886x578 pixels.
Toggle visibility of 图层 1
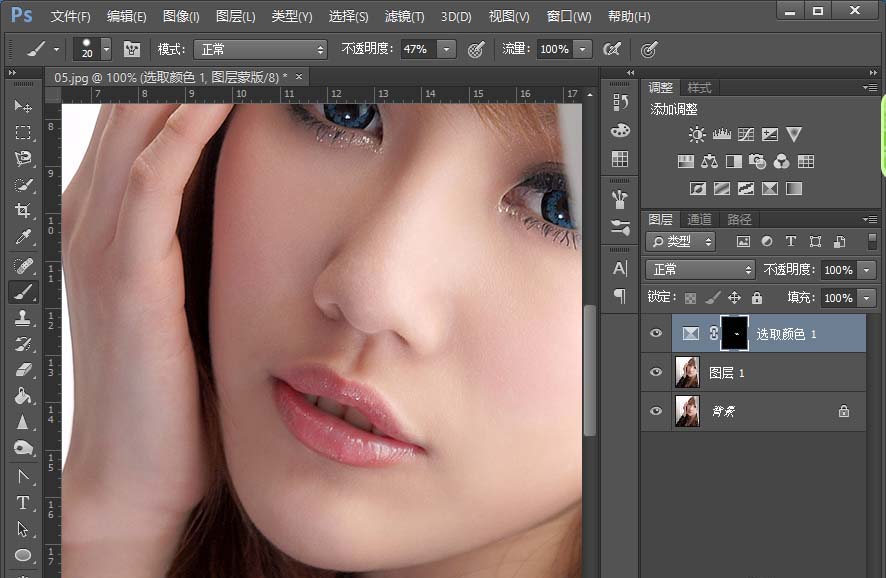(656, 372)
